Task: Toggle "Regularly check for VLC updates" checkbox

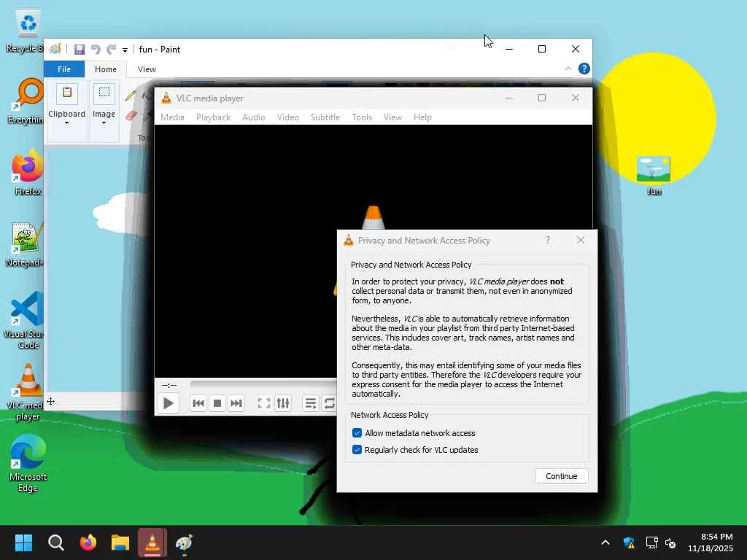Action: click(357, 449)
